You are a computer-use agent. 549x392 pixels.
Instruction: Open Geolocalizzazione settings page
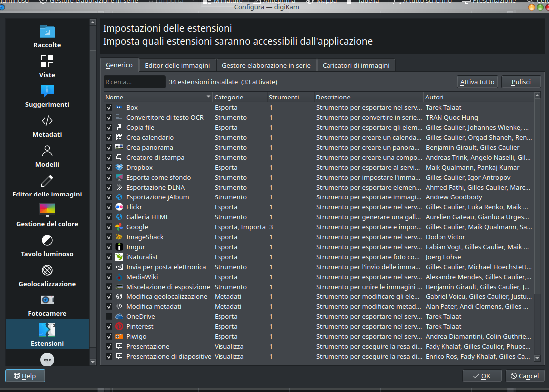47,275
